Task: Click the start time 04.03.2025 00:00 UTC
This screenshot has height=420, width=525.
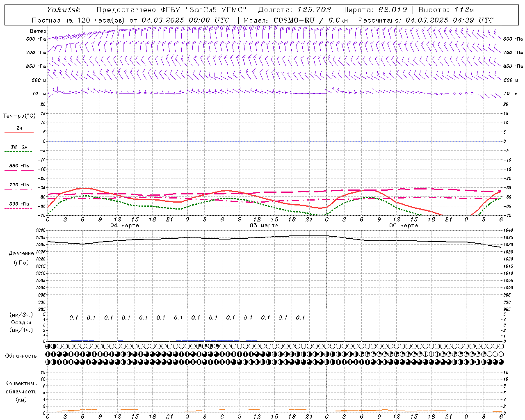Action: pyautogui.click(x=185, y=20)
